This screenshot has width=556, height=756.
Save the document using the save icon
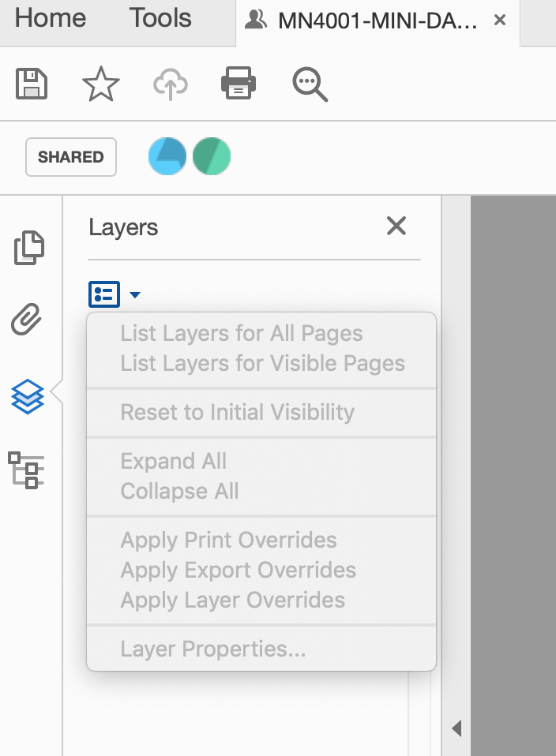coord(32,84)
